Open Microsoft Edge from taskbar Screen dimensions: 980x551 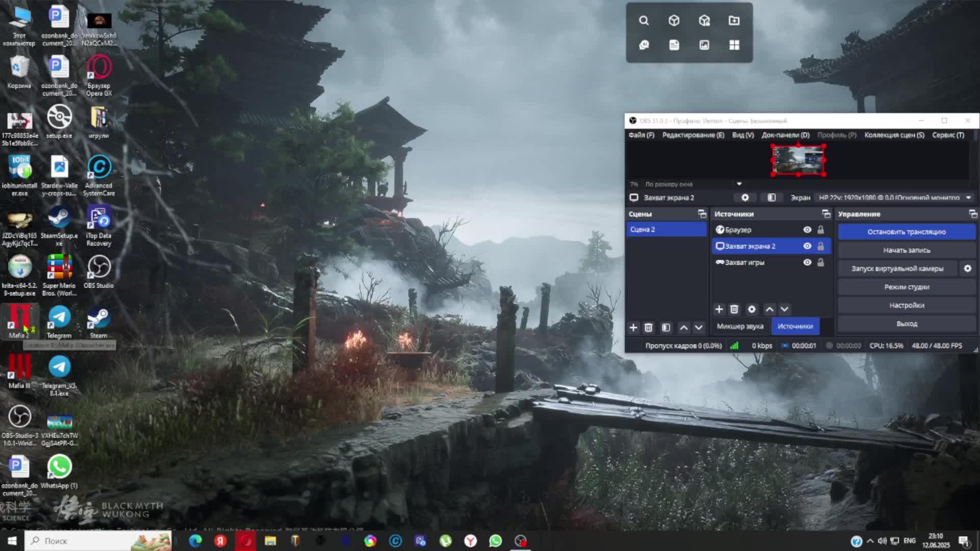point(195,541)
